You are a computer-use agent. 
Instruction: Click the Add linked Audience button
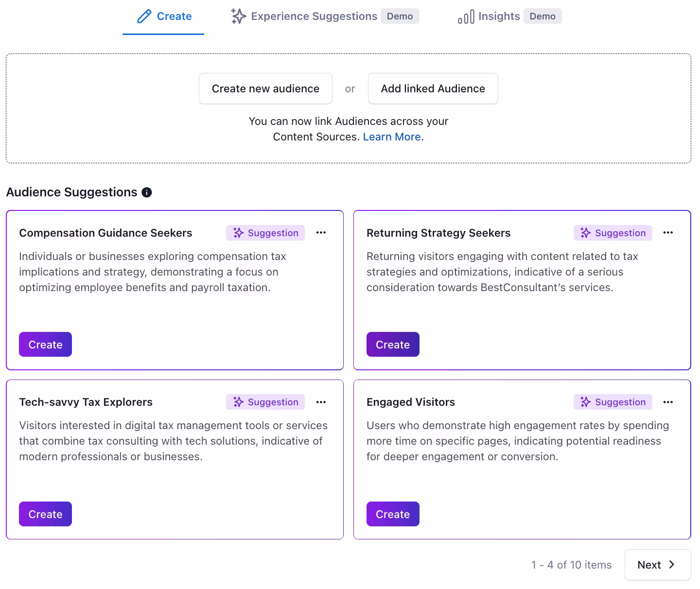coord(433,88)
